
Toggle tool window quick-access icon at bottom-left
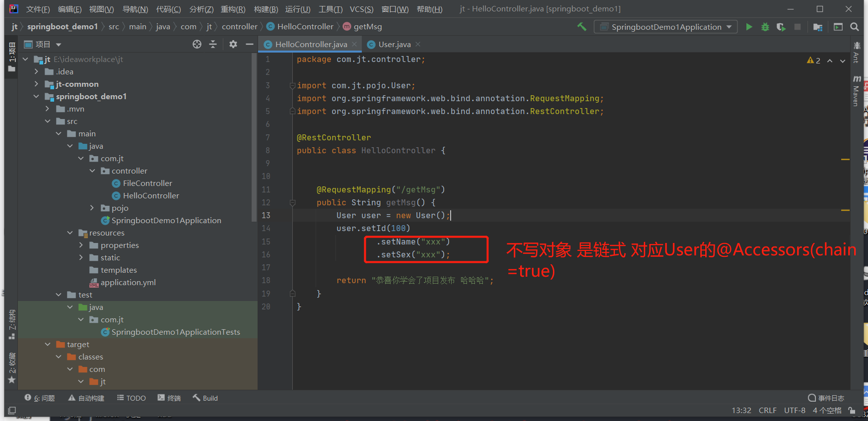pos(12,410)
